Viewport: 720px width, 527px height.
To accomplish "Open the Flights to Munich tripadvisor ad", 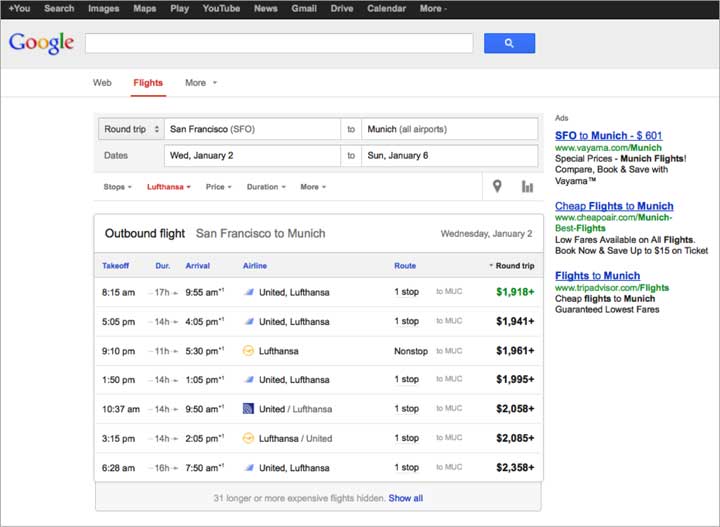I will point(597,275).
